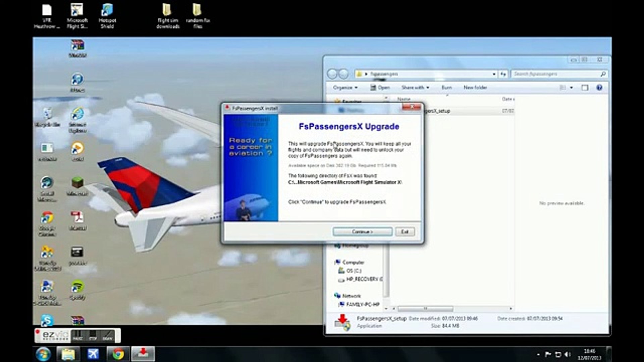Select the flight sim downloads folder
Image resolution: width=644 pixels, height=362 pixels.
pyautogui.click(x=168, y=16)
